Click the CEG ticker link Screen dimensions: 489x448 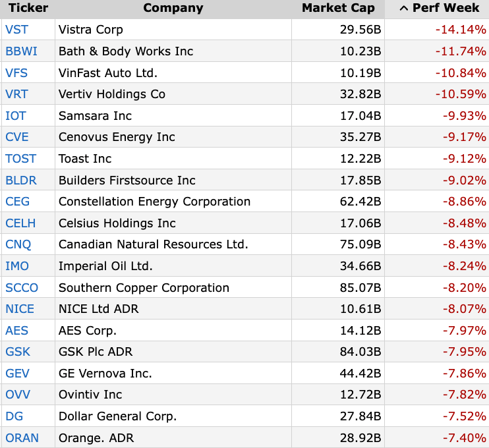tap(17, 202)
